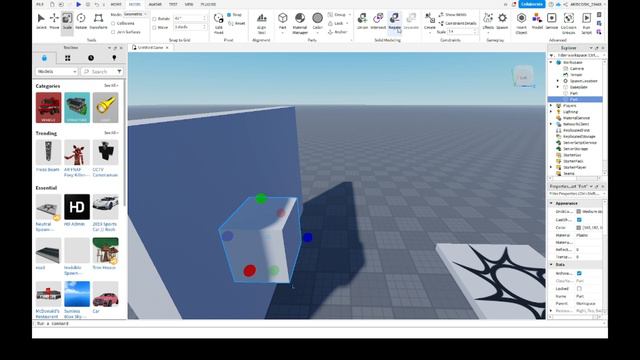Click the Show Welds button
The width and height of the screenshot is (640, 360).
[x=453, y=15]
